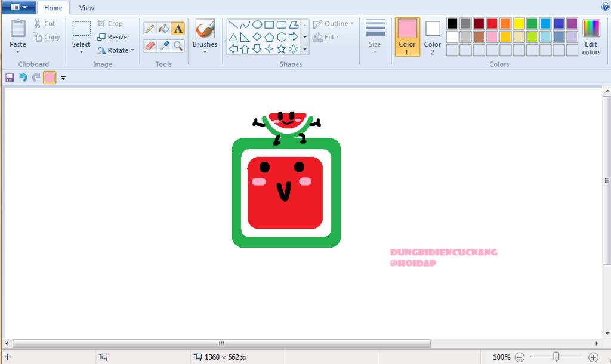This screenshot has width=611, height=364.
Task: Choose the Down arrow shape
Action: coord(257,49)
